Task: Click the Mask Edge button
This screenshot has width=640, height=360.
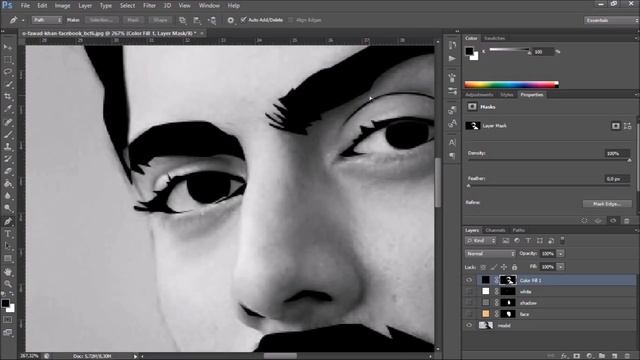Action: 607,204
